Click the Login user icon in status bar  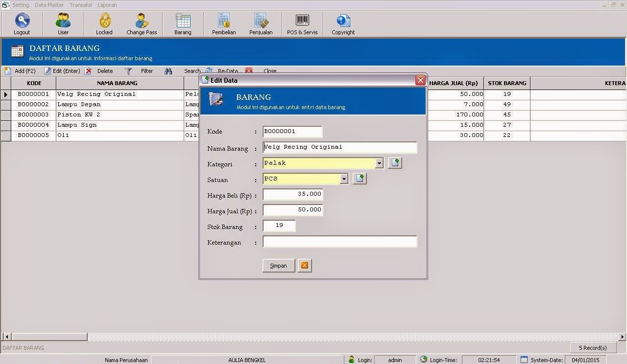click(x=351, y=360)
